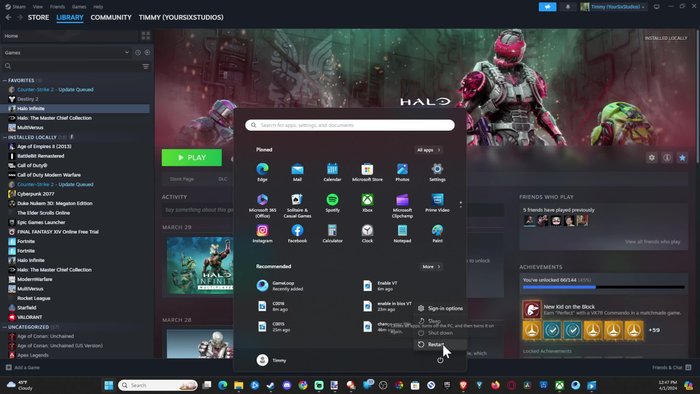Click the taskbar Search box
The height and width of the screenshot is (394, 700).
pos(158,385)
